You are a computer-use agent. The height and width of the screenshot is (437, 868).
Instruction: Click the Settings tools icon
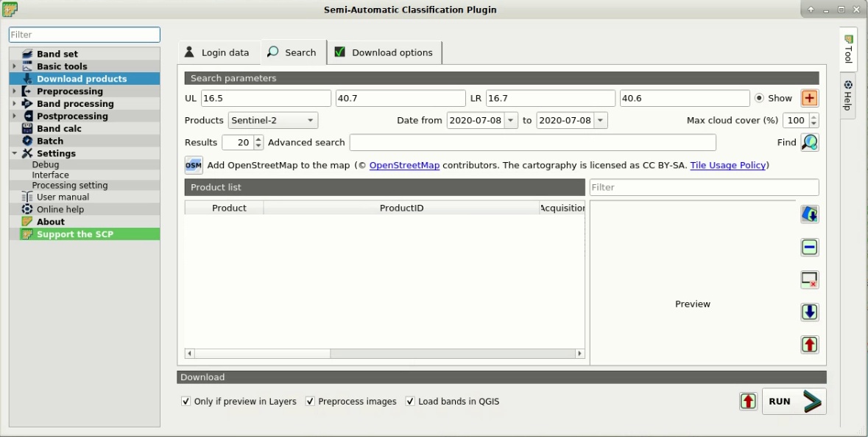click(x=27, y=153)
